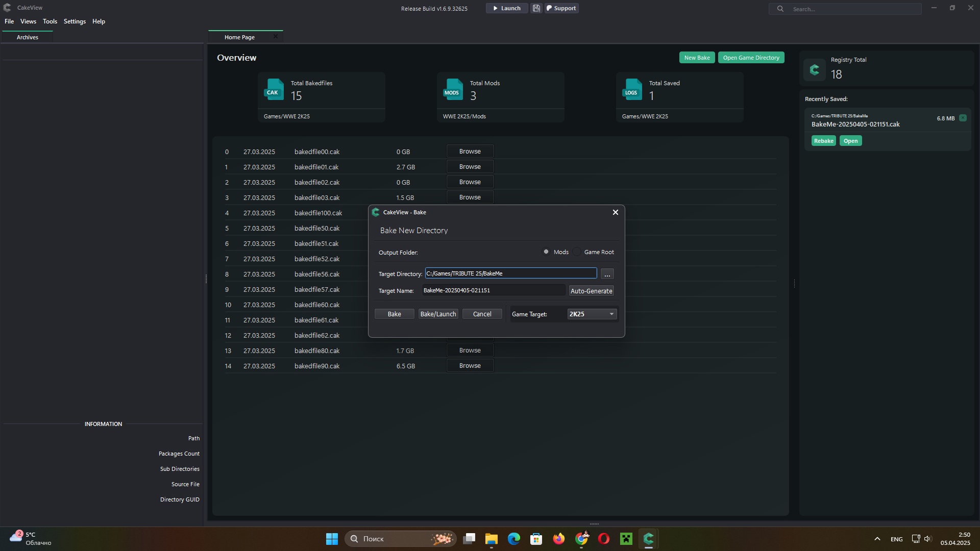Select the Game Root radio button

tap(577, 252)
